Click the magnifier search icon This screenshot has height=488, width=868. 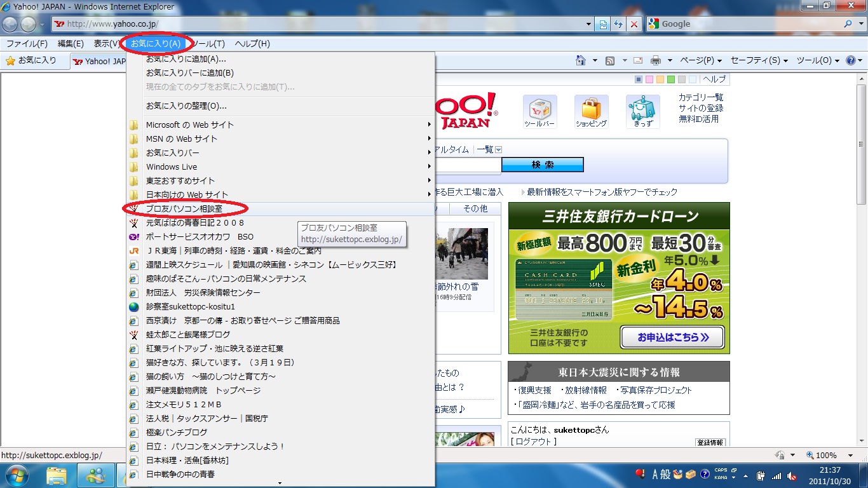coord(848,24)
